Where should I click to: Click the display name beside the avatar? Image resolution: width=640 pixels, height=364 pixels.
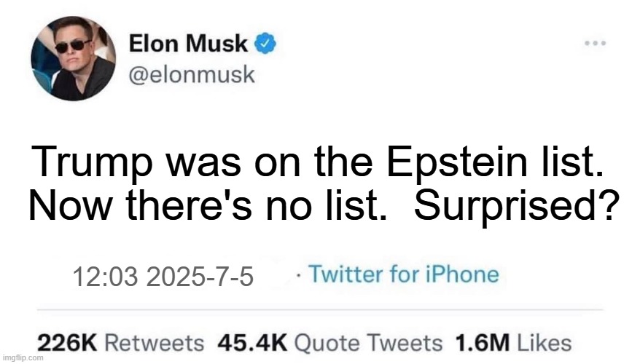tap(188, 43)
